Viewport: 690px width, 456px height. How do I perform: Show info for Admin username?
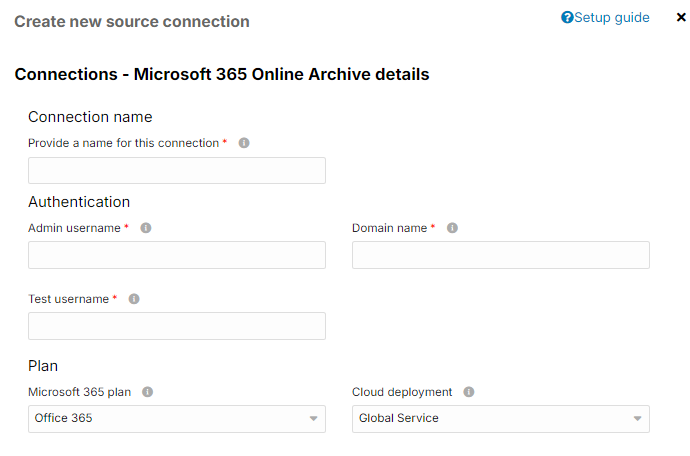146,228
